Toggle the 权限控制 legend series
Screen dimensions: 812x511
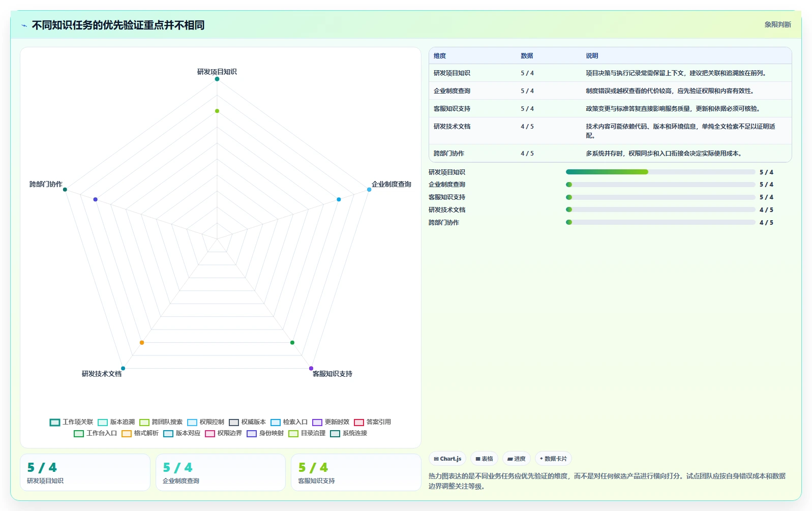(x=206, y=422)
